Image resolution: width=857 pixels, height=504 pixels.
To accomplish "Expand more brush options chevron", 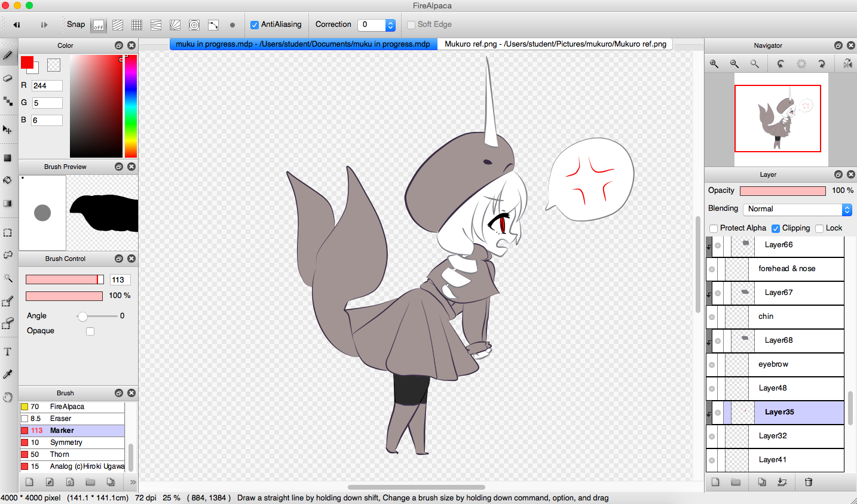I will (133, 482).
